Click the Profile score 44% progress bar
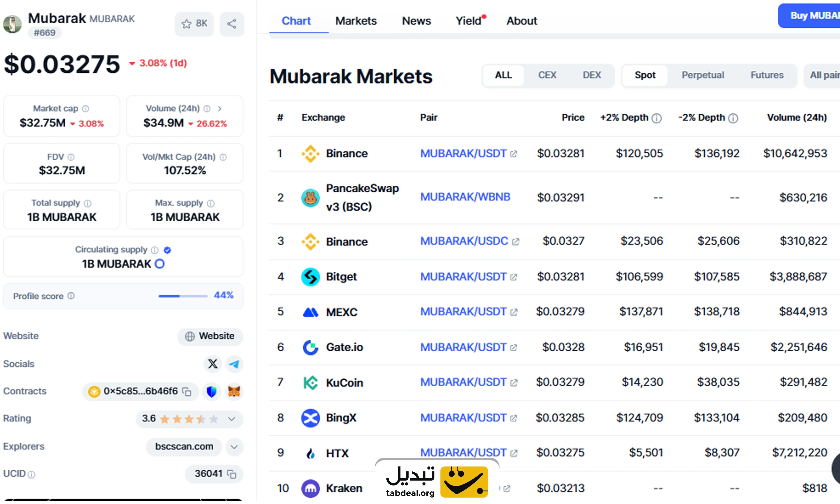The height and width of the screenshot is (504, 840). coord(183,296)
